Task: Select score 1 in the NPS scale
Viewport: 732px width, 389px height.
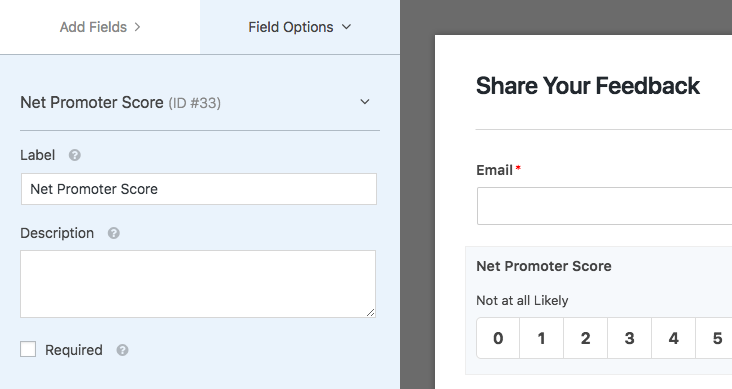Action: [x=542, y=338]
